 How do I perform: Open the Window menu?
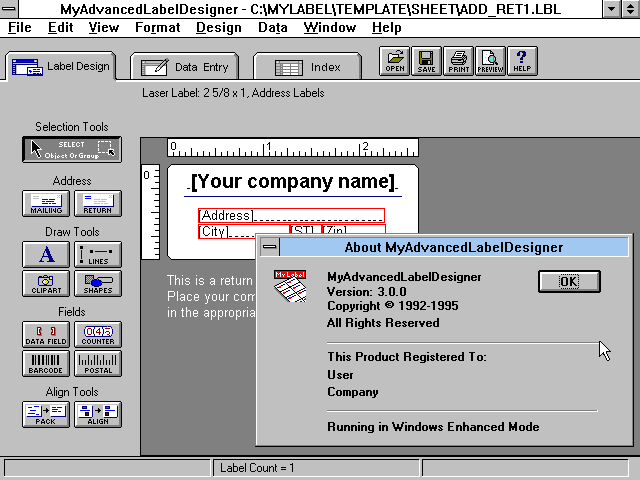pos(330,27)
